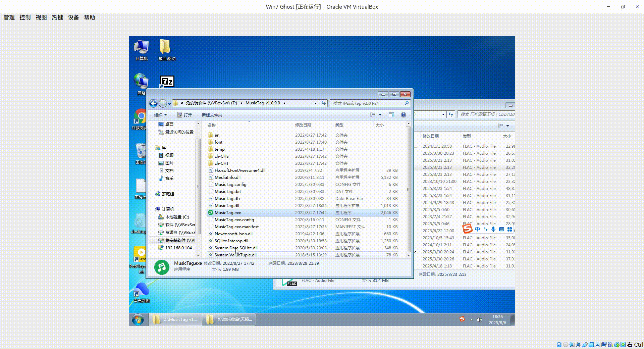
Task: Select the 音乐 library in the navigation pane
Action: point(166,178)
